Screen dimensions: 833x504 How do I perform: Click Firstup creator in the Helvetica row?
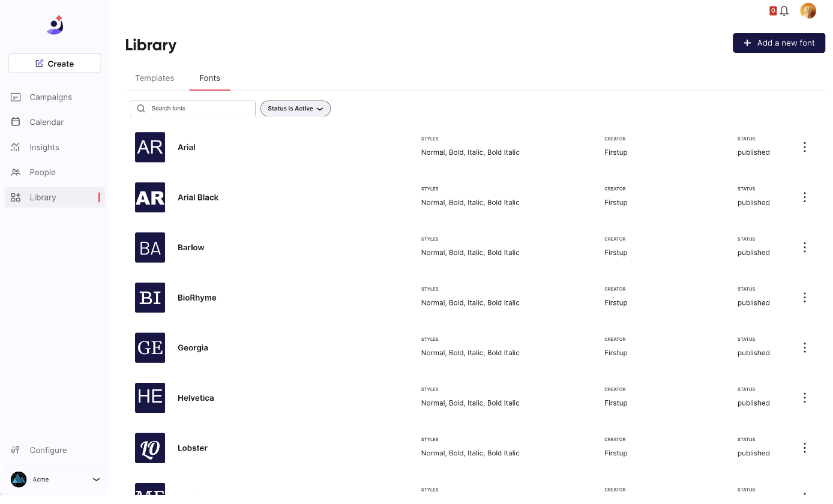pyautogui.click(x=616, y=403)
